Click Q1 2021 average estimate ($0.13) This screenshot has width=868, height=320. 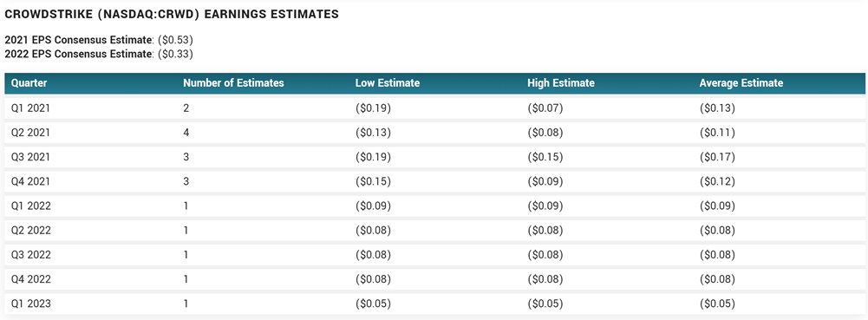point(717,108)
